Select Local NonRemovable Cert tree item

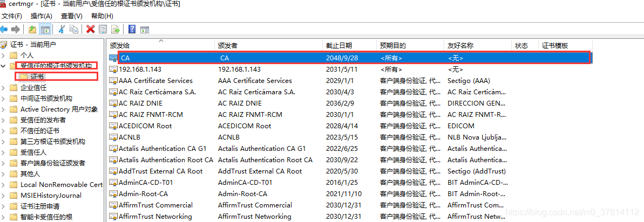click(62, 185)
